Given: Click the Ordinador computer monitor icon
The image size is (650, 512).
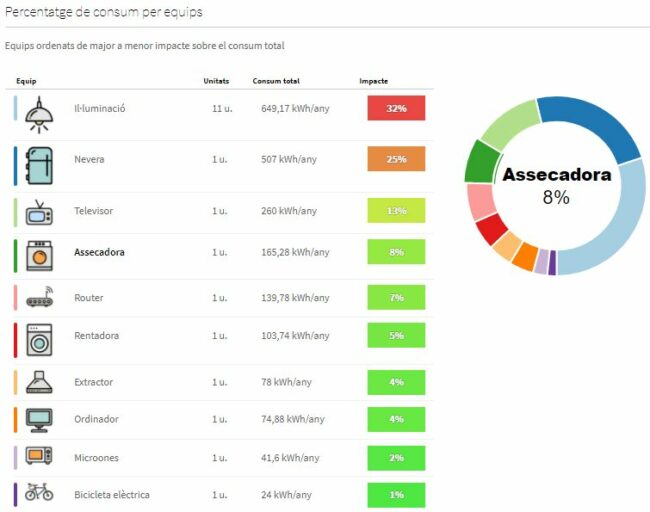Looking at the screenshot, I should (40, 420).
